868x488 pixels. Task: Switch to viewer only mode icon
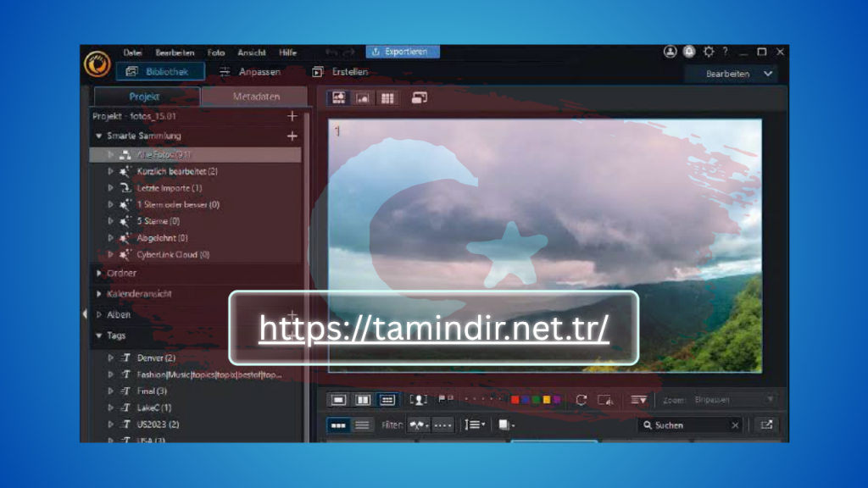click(363, 98)
